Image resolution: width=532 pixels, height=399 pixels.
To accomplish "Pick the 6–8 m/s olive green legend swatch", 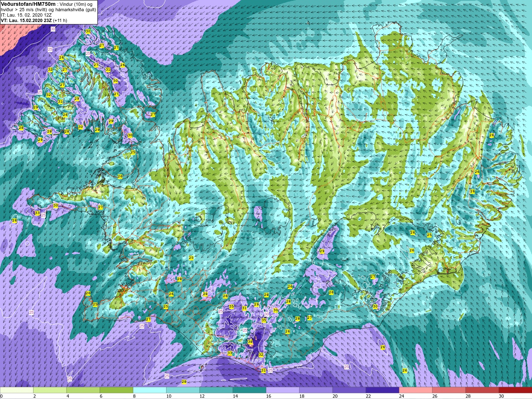I will [x=116, y=390].
